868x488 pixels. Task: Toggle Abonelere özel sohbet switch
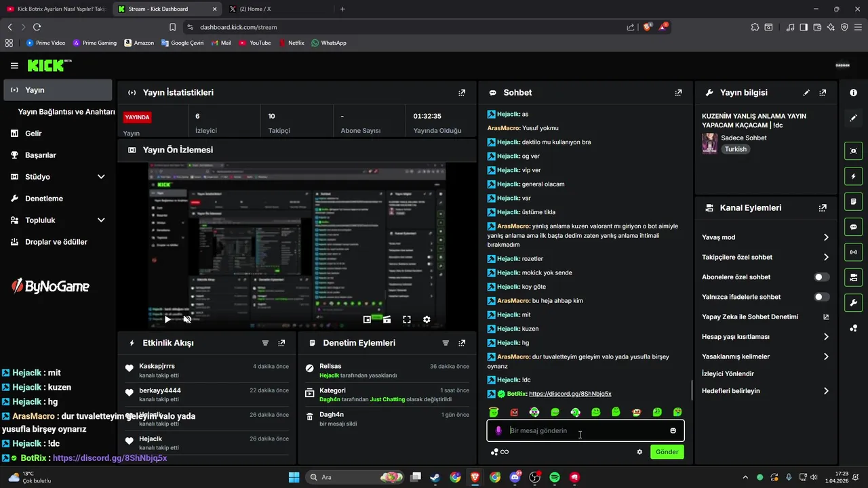click(x=821, y=277)
